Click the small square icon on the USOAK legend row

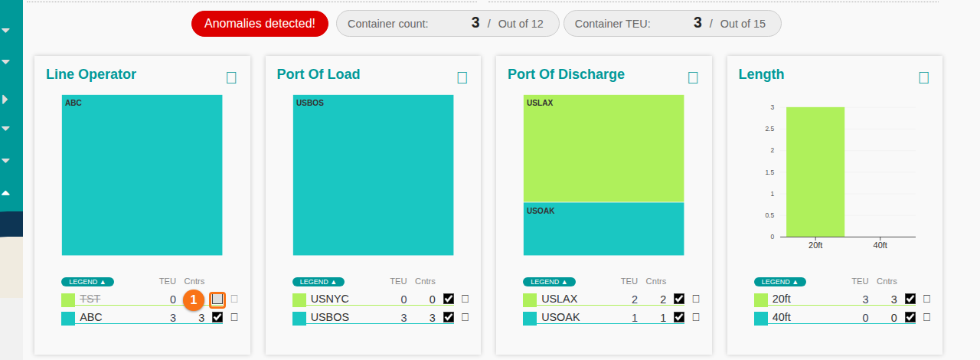tap(696, 316)
